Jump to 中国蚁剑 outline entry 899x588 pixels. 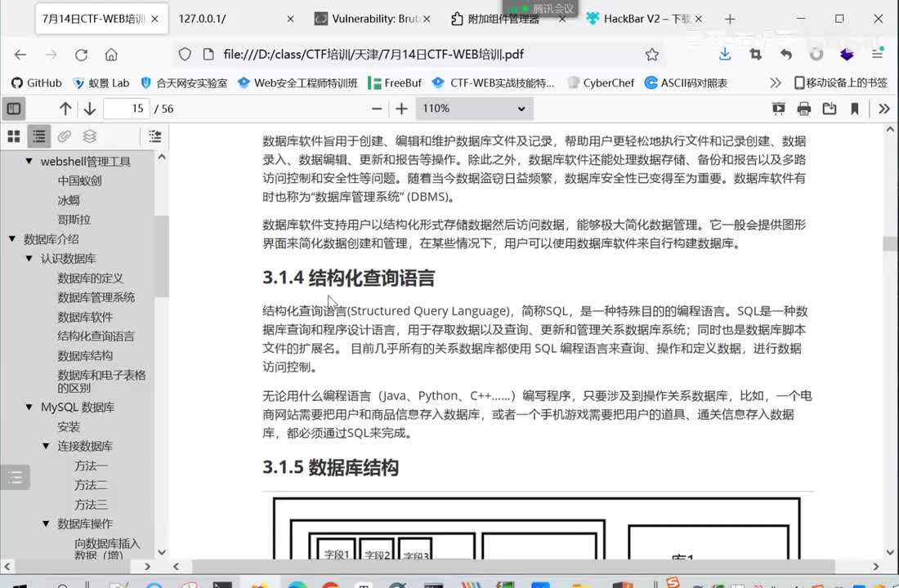[x=80, y=180]
